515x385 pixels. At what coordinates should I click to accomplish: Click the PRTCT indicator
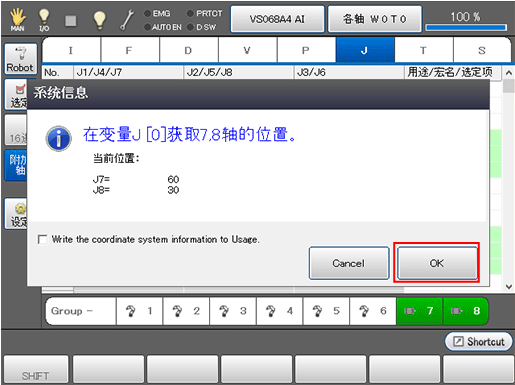coord(205,14)
